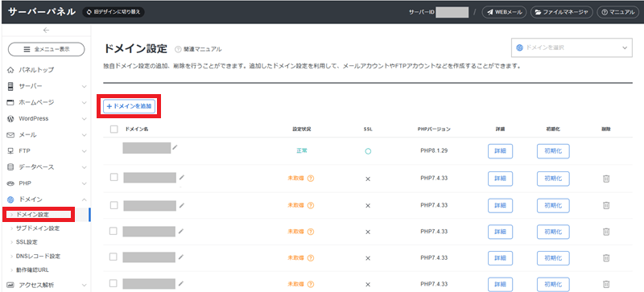The image size is (644, 292).
Task: Open DNSレコード設定 in the sidebar
Action: [38, 257]
